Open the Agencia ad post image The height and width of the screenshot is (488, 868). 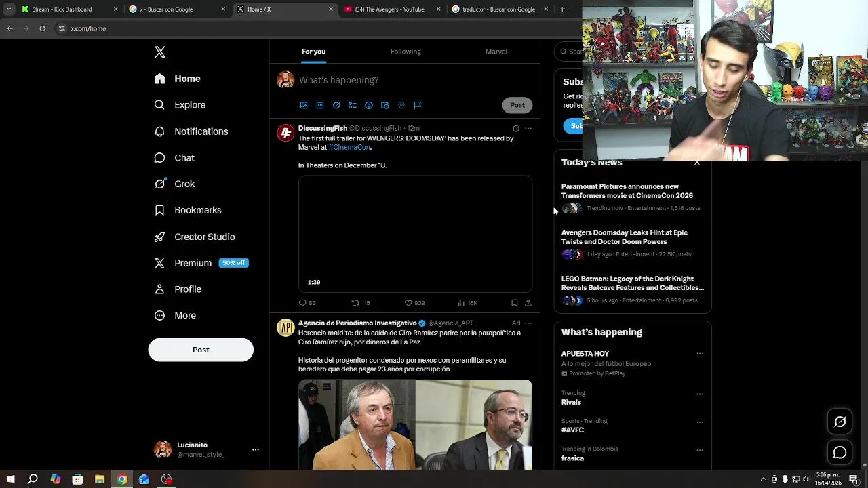point(415,425)
